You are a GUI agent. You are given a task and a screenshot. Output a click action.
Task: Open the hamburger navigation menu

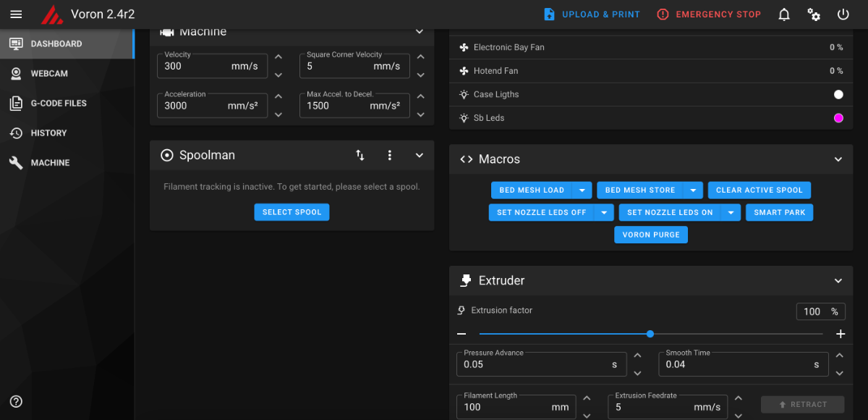(16, 14)
